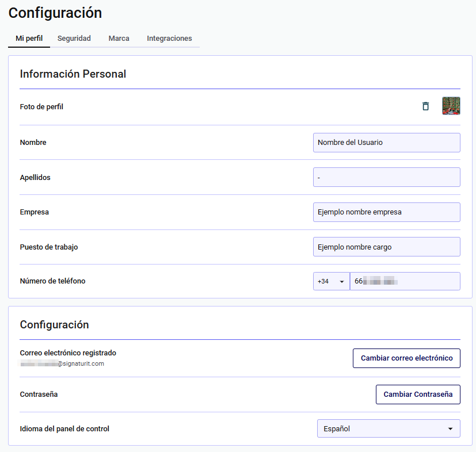Expand the +34 country code dropdown

[x=331, y=282]
